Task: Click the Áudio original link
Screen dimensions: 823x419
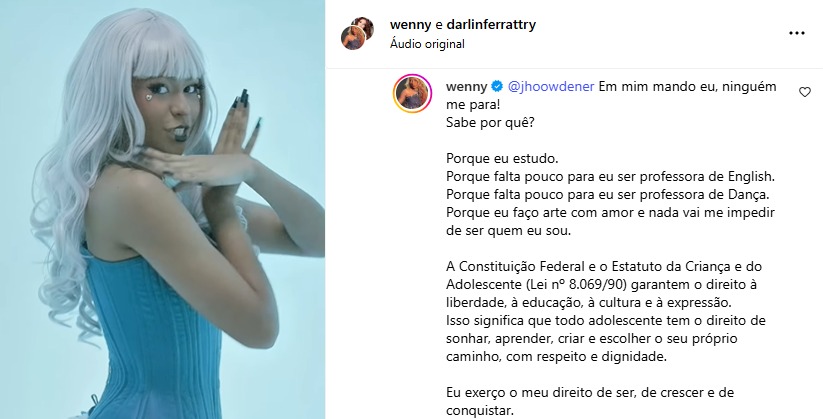Action: 427,44
